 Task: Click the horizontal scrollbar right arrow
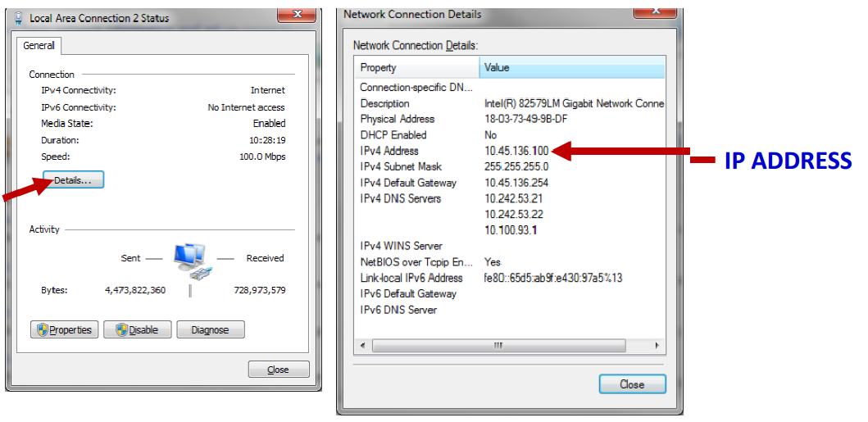[x=657, y=346]
